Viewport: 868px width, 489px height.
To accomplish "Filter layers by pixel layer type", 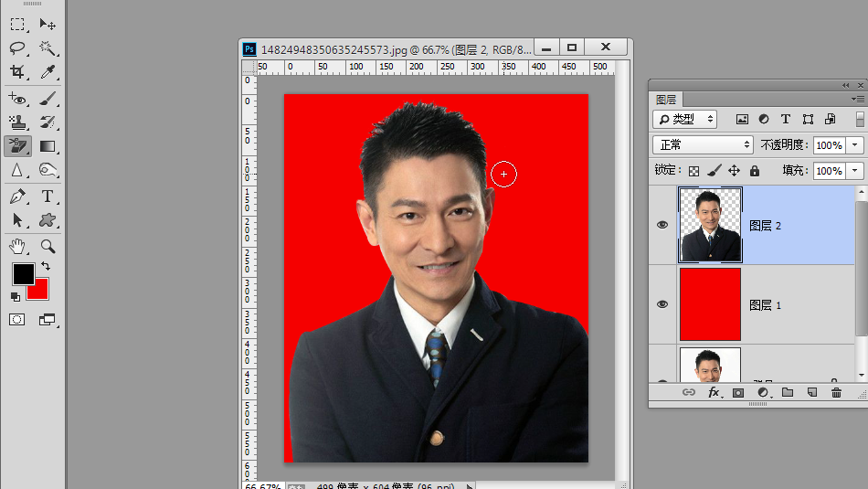I will pos(742,119).
